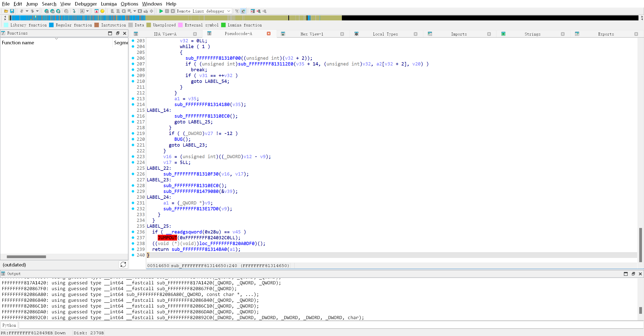Toggle breakpoint dot on line 237
The image size is (644, 336).
(x=133, y=238)
